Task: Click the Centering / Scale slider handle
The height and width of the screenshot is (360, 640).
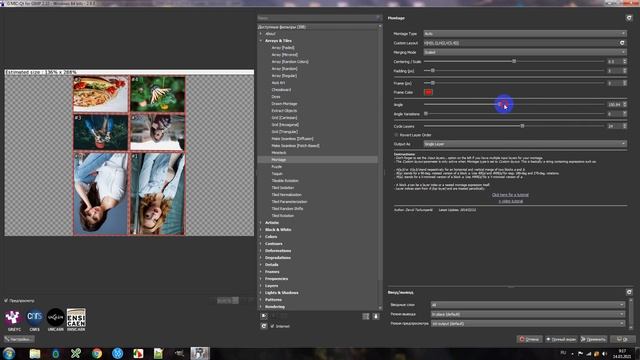Action: tap(514, 61)
